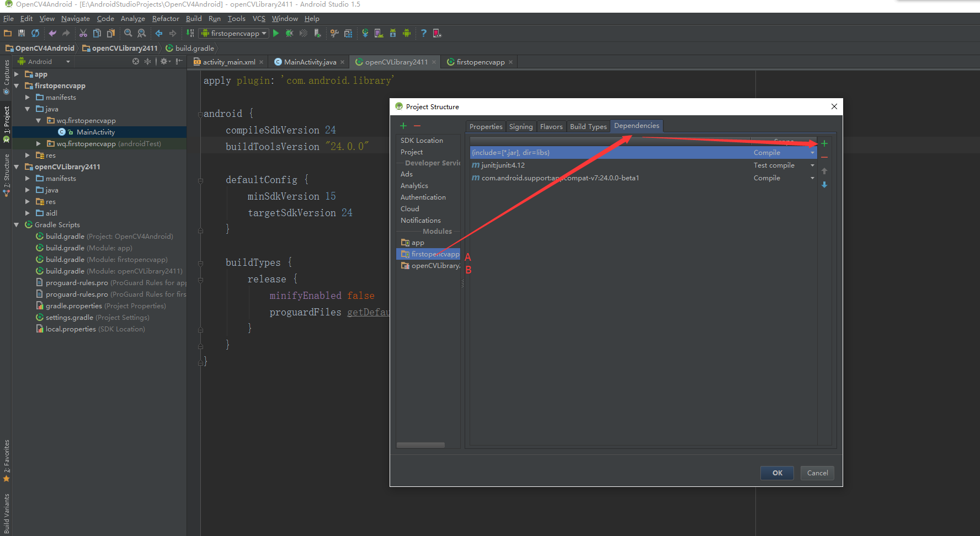Move the dependency down with blue arrow
Screen dimensions: 980x536
point(824,185)
